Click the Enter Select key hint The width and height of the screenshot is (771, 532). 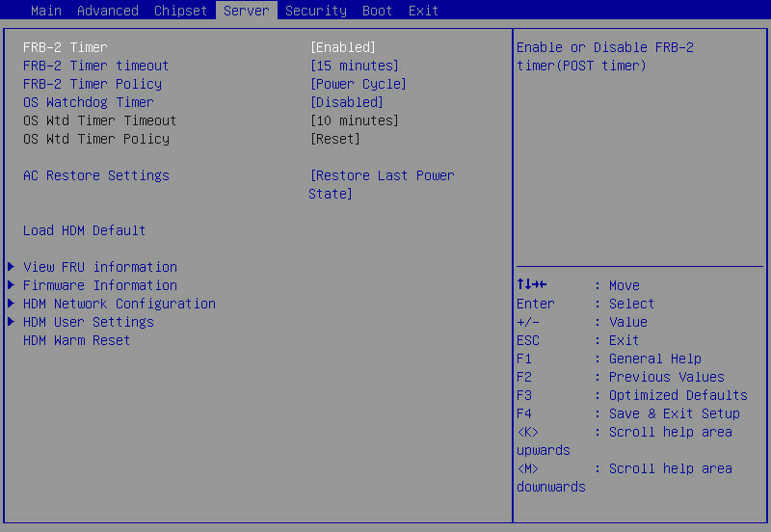pyautogui.click(x=585, y=304)
